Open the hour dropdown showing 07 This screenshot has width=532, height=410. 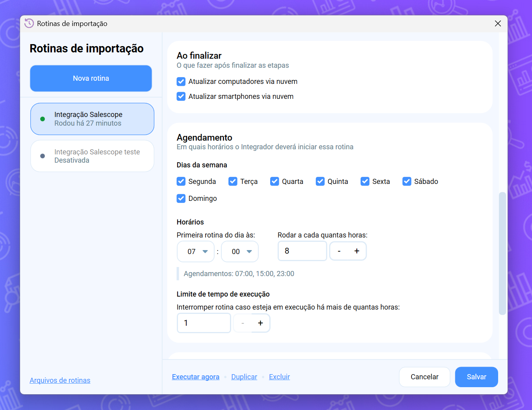[196, 252]
